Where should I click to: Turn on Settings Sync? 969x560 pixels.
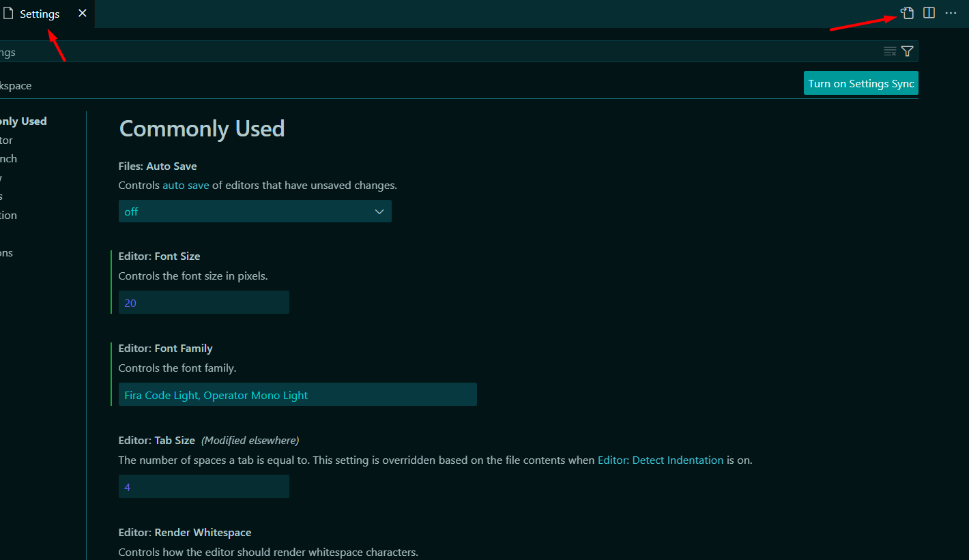860,83
